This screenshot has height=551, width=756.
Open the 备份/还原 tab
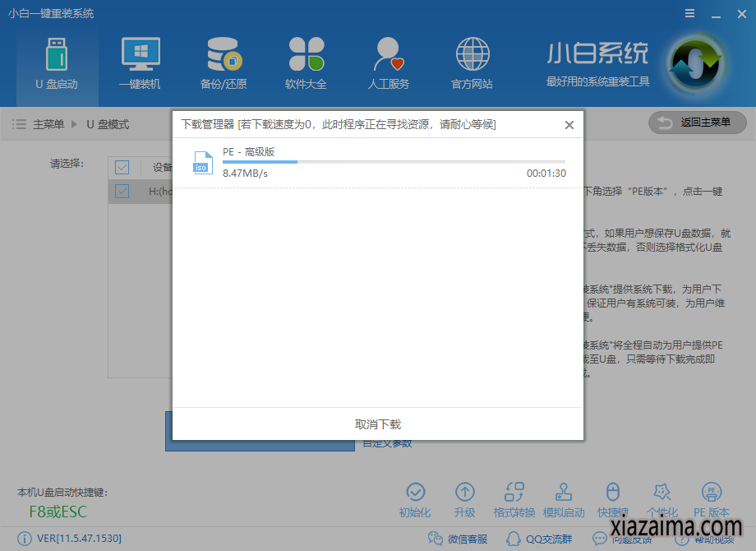[224, 63]
